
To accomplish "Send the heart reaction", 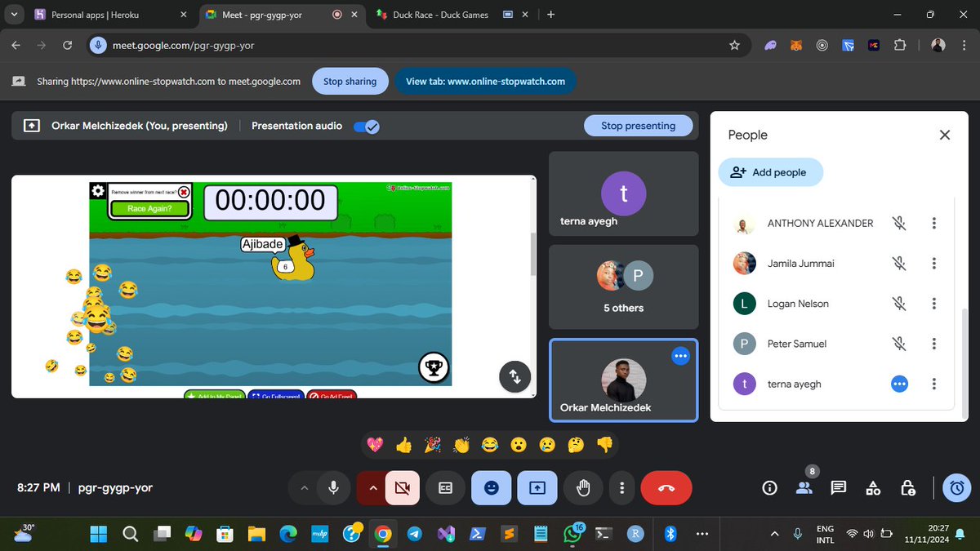I will [x=375, y=445].
